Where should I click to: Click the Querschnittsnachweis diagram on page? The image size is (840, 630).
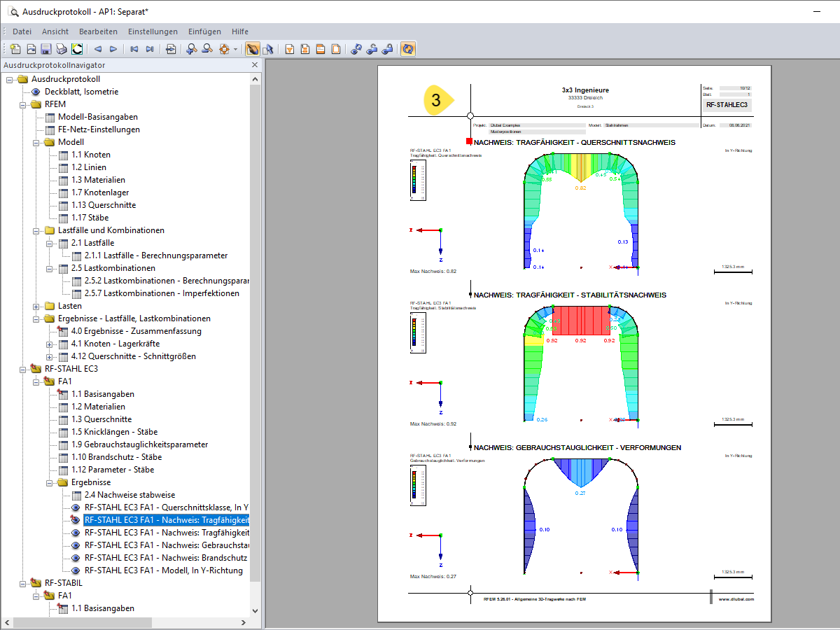pyautogui.click(x=580, y=211)
